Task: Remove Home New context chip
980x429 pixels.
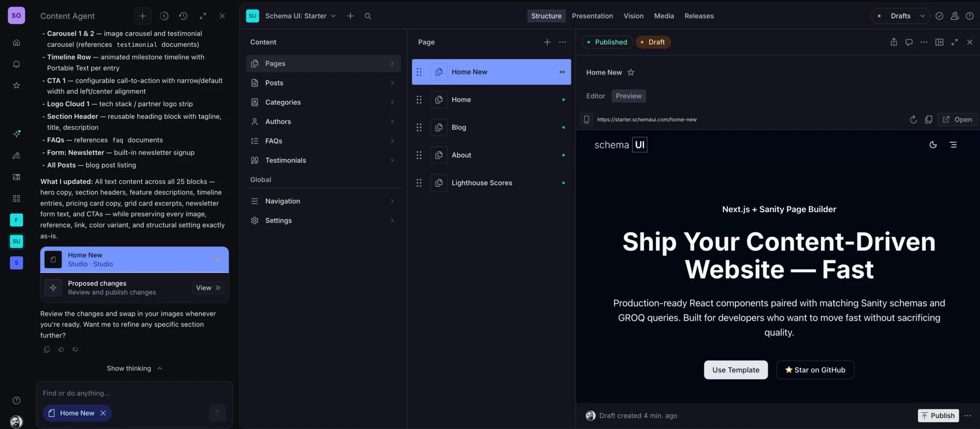Action: 103,413
